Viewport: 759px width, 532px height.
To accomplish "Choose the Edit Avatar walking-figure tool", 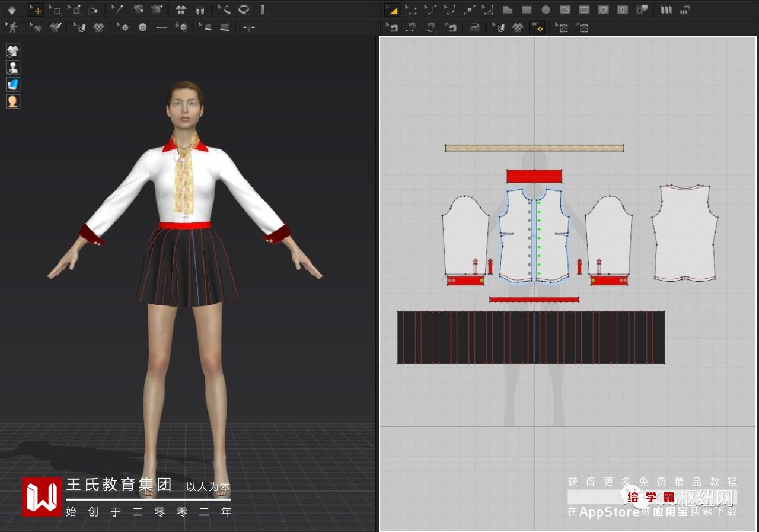I will pyautogui.click(x=11, y=27).
